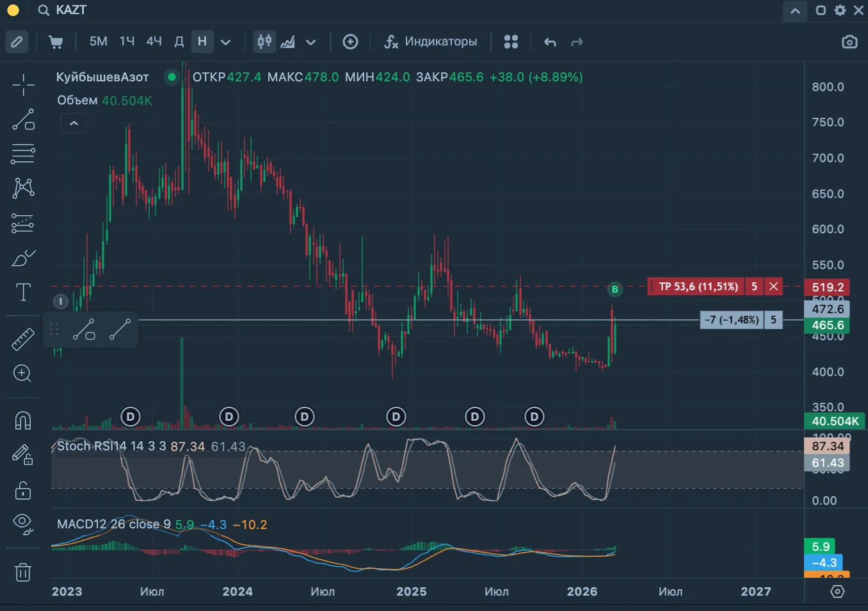The width and height of the screenshot is (868, 611).
Task: Open Индикаторы indicators menu
Action: coord(430,42)
